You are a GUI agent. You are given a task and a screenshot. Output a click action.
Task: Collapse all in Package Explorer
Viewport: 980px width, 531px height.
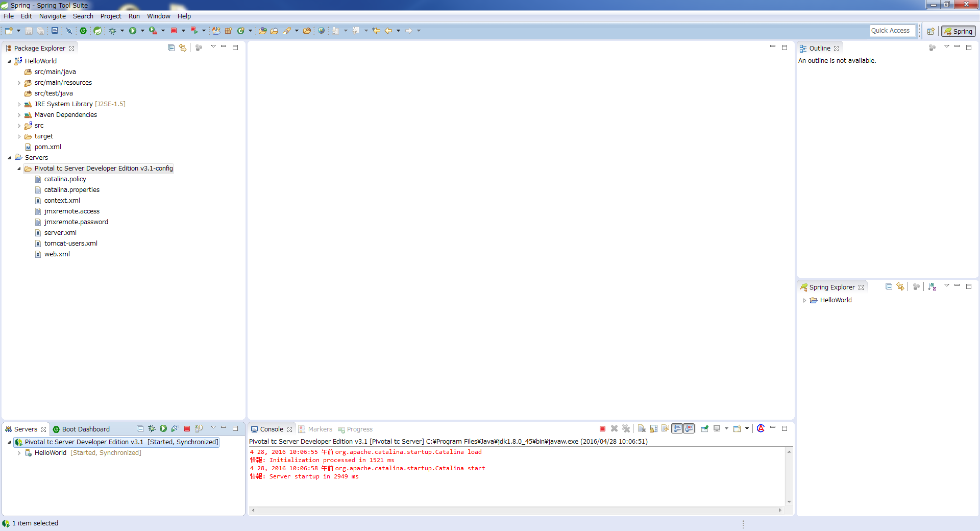point(171,48)
